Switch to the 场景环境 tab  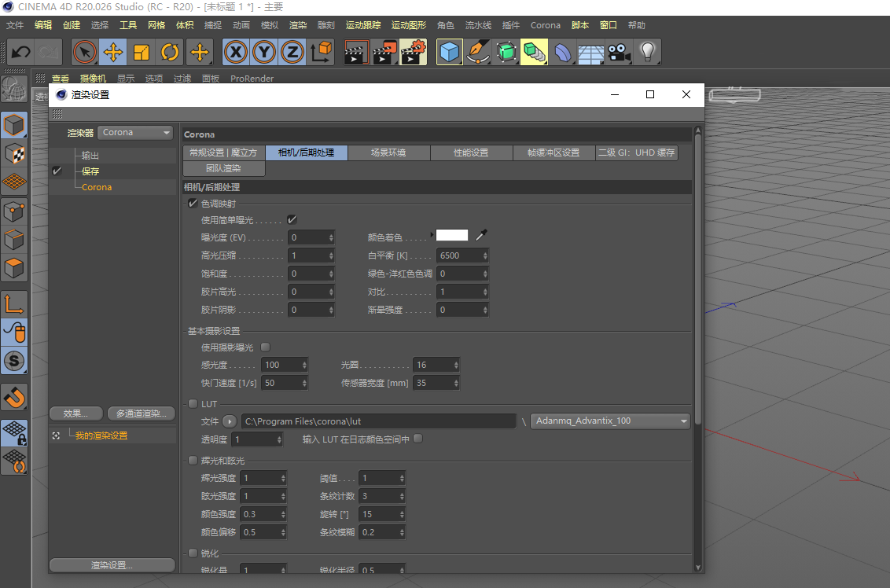click(x=388, y=153)
